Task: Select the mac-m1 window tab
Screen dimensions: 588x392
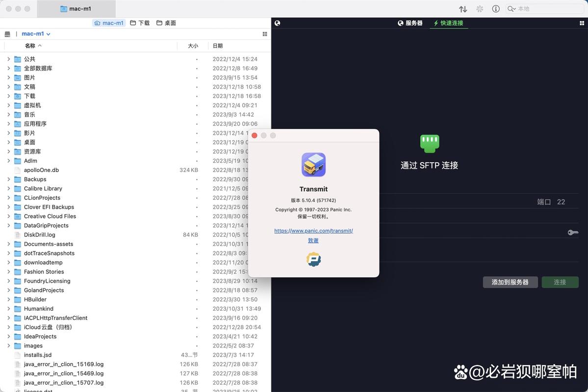Action: [76, 9]
